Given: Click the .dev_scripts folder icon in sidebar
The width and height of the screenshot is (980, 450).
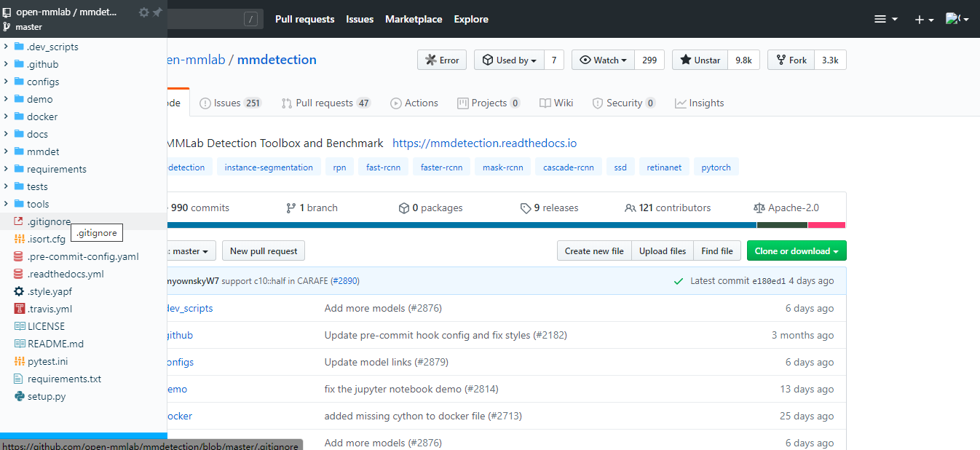Looking at the screenshot, I should 19,47.
